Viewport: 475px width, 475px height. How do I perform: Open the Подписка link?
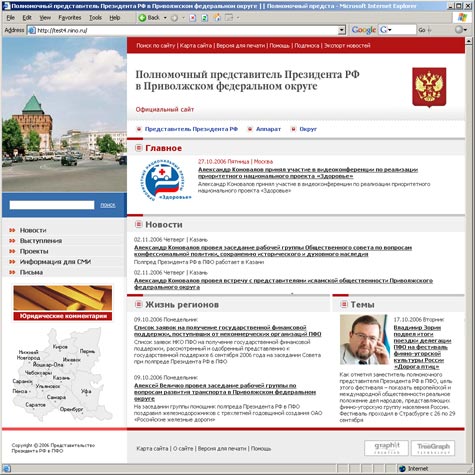[307, 46]
